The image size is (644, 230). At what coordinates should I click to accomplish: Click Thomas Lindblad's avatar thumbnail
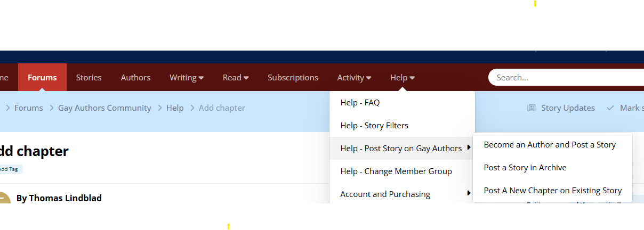point(3,198)
